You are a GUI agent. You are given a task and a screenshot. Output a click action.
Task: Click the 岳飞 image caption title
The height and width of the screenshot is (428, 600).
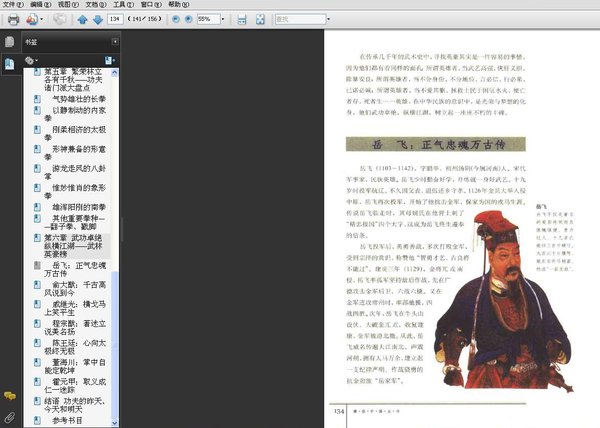(541, 207)
